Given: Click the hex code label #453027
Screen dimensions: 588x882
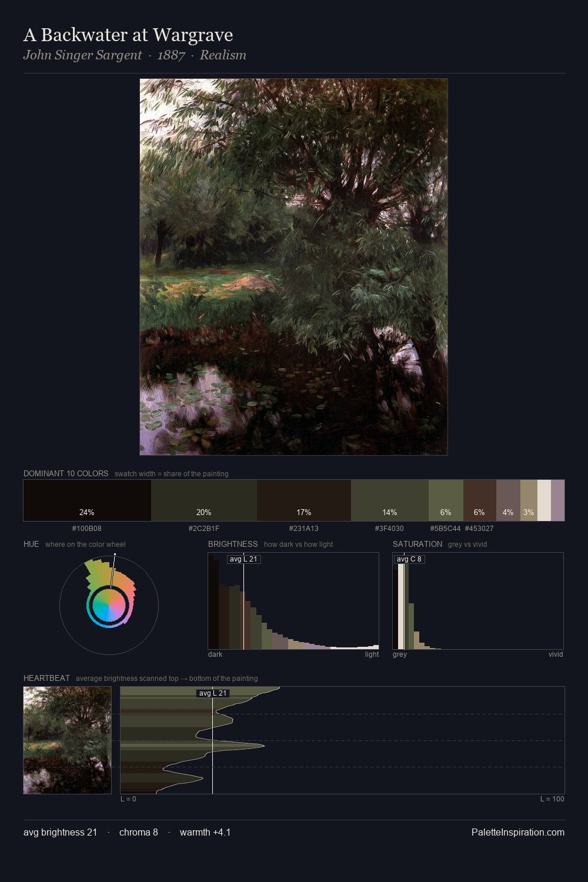Looking at the screenshot, I should 479,529.
